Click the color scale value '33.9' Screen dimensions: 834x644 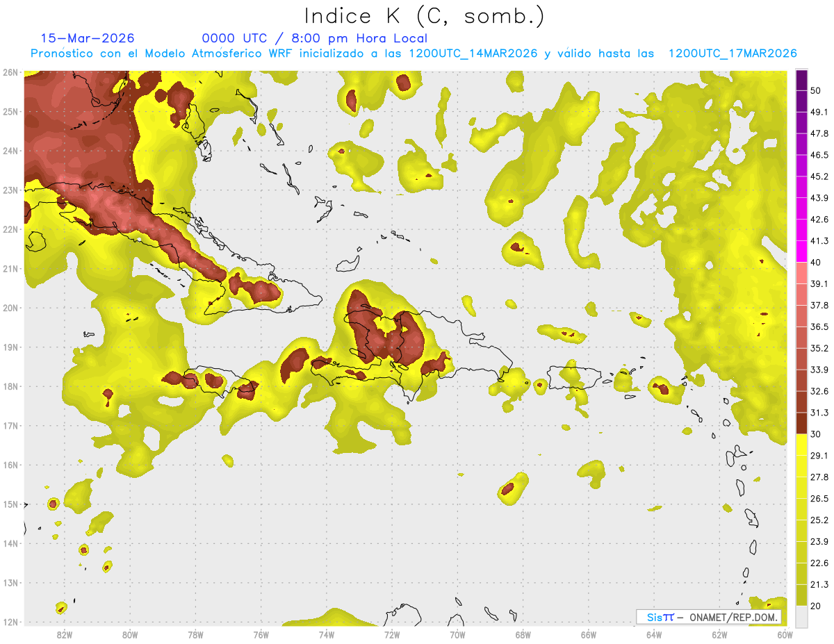(x=819, y=370)
